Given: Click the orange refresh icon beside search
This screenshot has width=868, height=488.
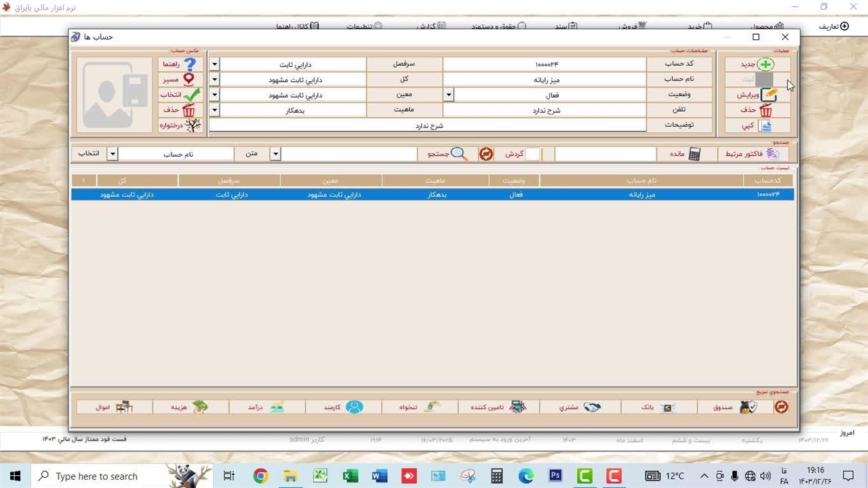Looking at the screenshot, I should click(486, 154).
